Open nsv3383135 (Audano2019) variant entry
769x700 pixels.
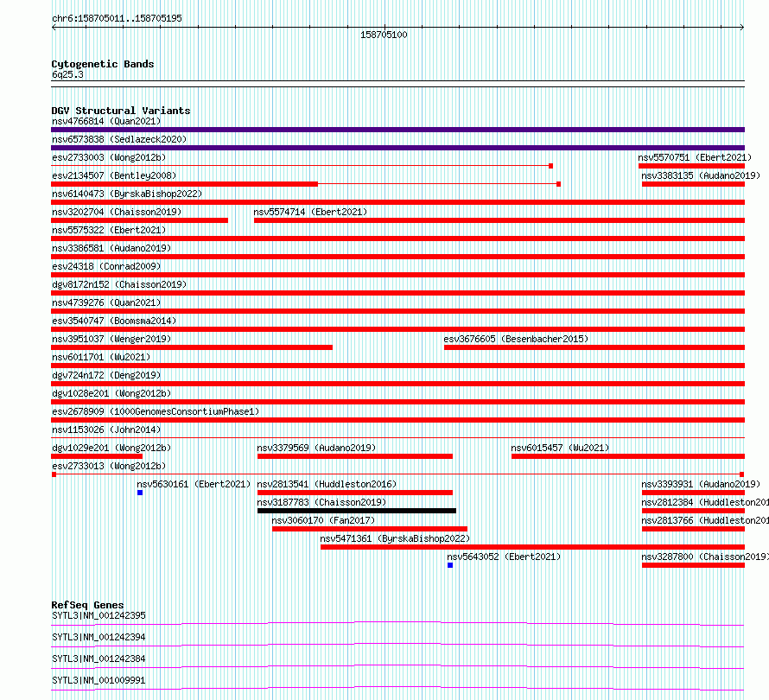(701, 175)
